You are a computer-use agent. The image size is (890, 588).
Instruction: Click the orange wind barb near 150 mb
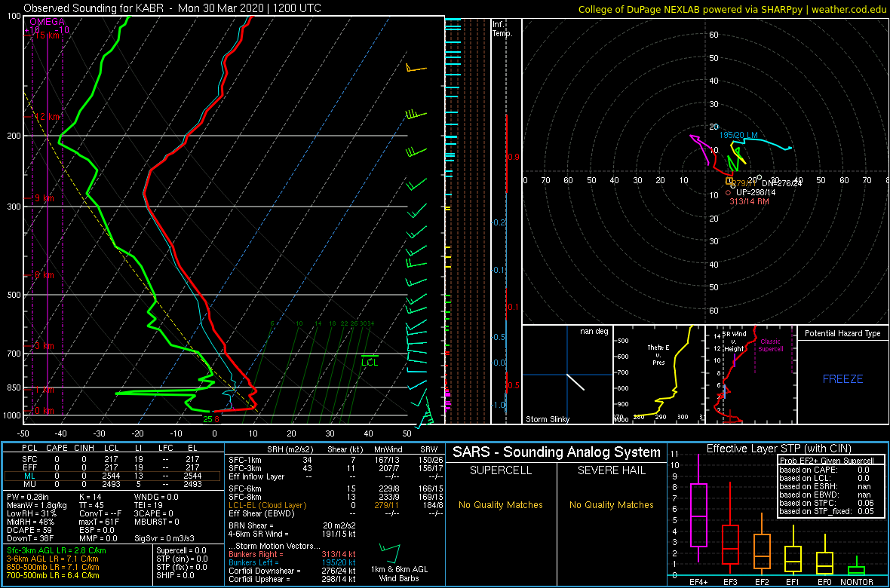[x=416, y=69]
